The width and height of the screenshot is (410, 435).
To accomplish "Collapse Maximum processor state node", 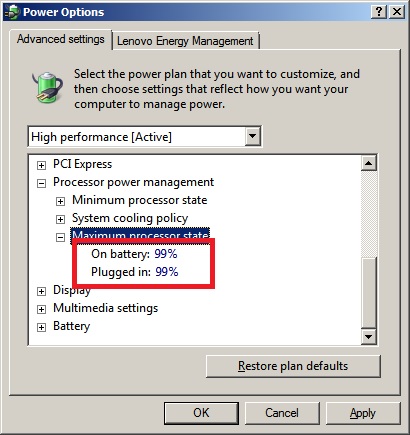I will click(x=60, y=237).
